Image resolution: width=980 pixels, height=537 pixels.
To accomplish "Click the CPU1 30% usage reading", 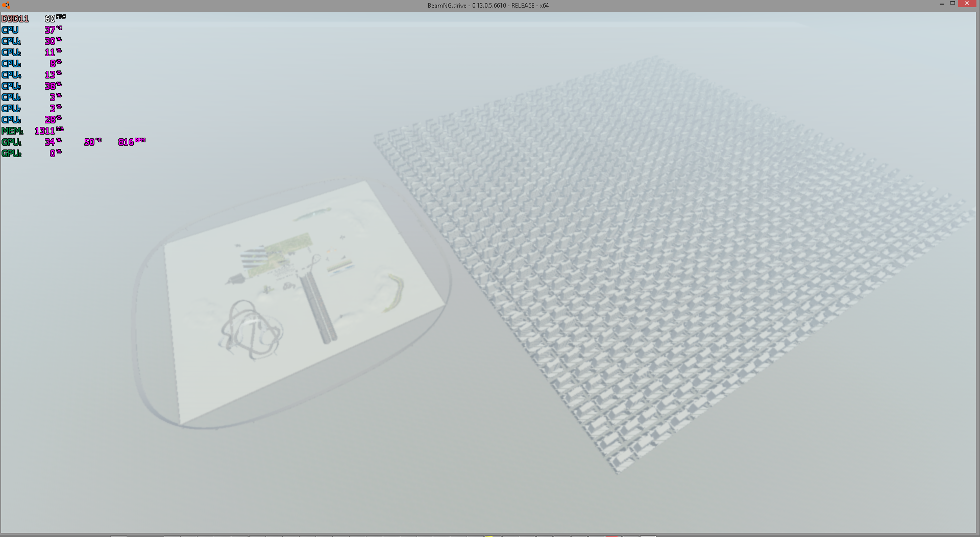I will pyautogui.click(x=53, y=41).
